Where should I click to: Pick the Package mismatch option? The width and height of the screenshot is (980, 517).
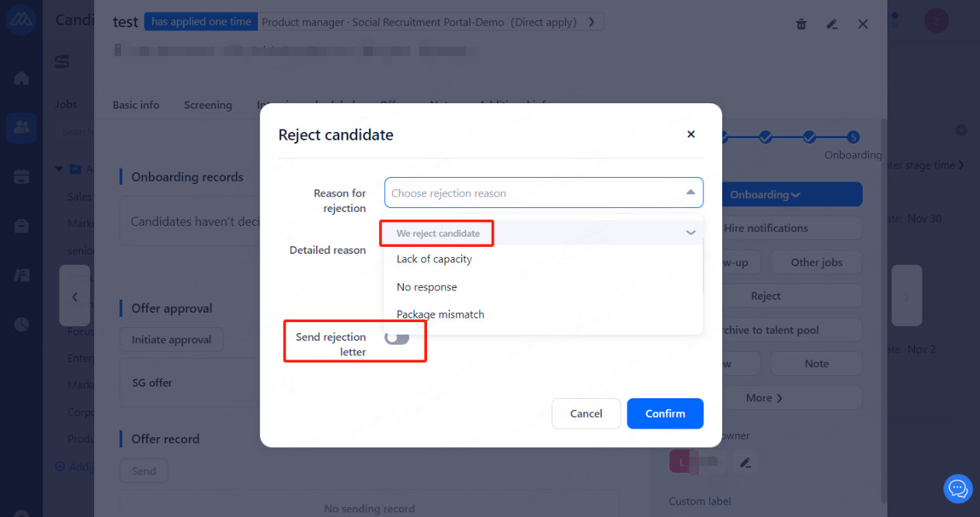point(440,314)
